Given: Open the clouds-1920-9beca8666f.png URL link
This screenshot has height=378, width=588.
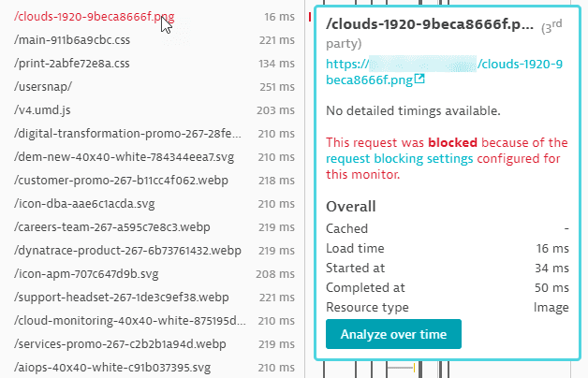Looking at the screenshot, I should click(444, 71).
